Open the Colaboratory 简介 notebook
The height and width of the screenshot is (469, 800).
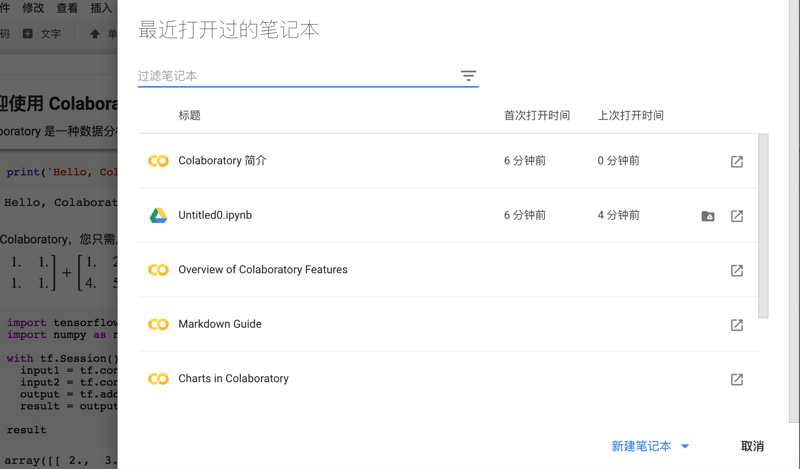click(x=222, y=160)
